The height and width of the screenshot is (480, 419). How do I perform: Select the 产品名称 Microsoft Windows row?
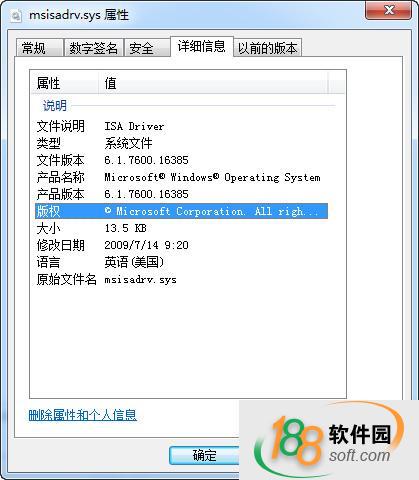181,177
